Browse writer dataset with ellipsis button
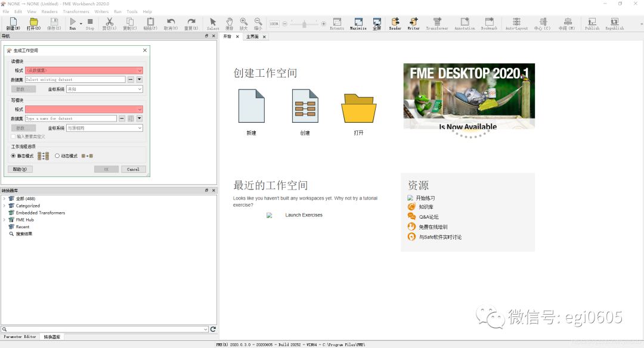The height and width of the screenshot is (348, 644). point(122,119)
